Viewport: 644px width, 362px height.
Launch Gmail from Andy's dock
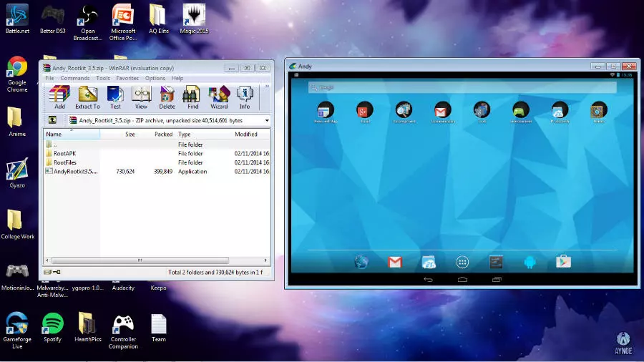point(395,263)
